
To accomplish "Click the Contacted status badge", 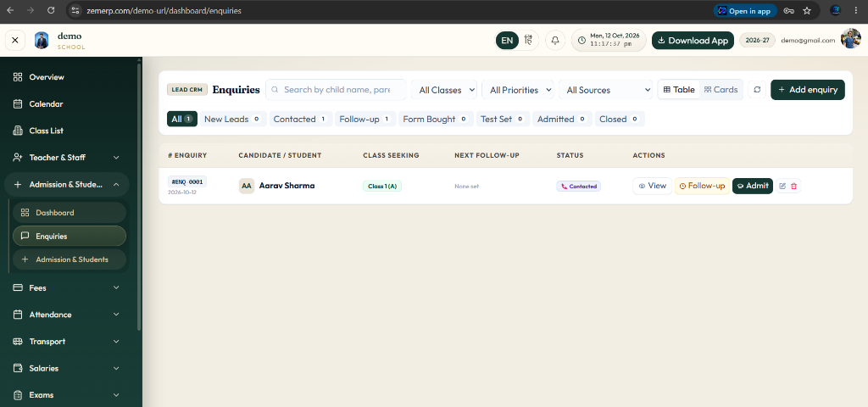I will (578, 186).
